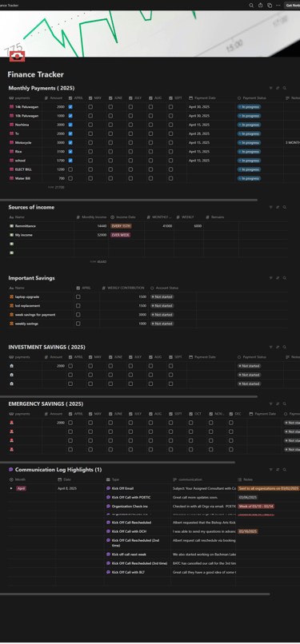Viewport: 300px width, 644px height.
Task: Open filter for Sources of income table
Action: pos(271,207)
